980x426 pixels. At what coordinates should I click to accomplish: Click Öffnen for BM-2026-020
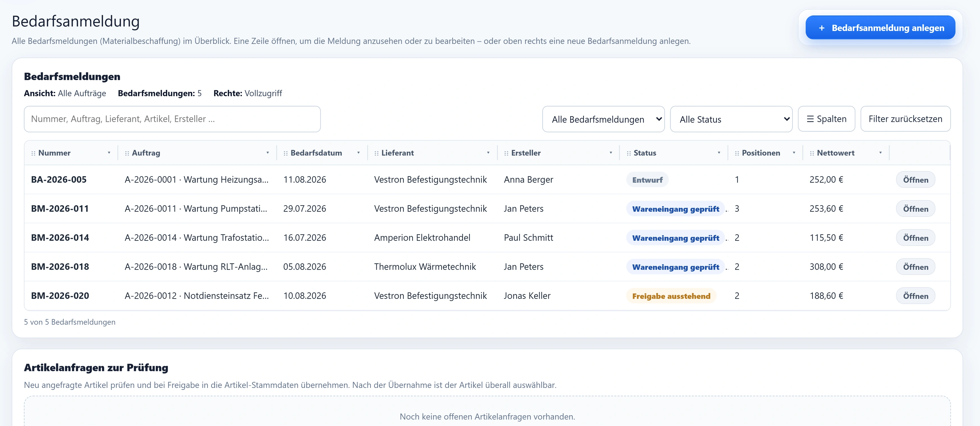point(915,296)
